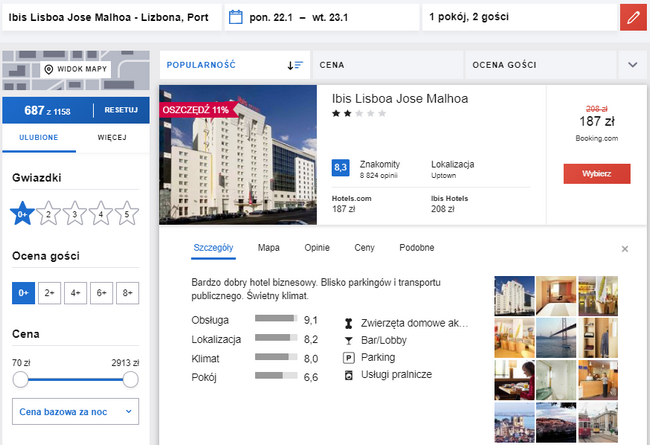
Task: Click the minimum price slider handle
Action: [x=20, y=379]
